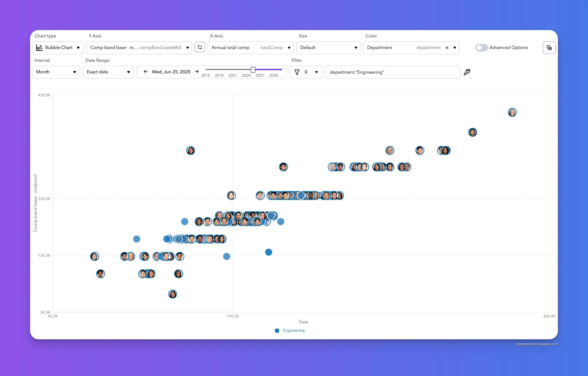Click the funnel filter icon
Viewport: 588px width, 376px height.
point(297,72)
